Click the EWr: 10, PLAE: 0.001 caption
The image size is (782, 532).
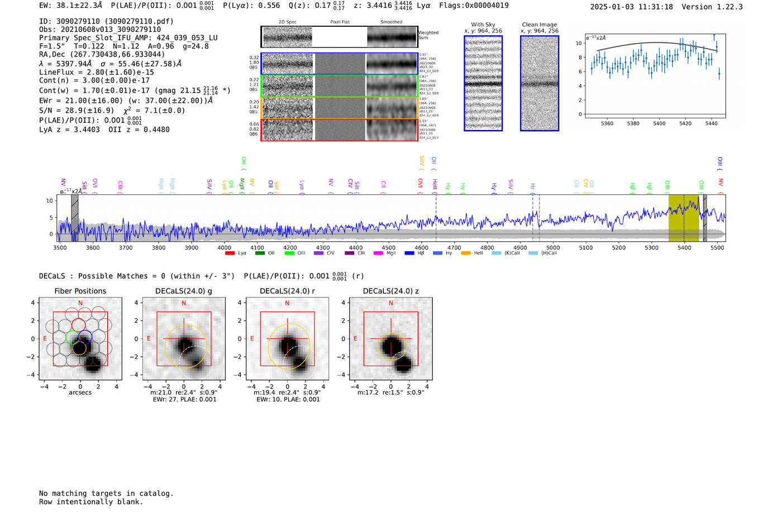[x=288, y=400]
